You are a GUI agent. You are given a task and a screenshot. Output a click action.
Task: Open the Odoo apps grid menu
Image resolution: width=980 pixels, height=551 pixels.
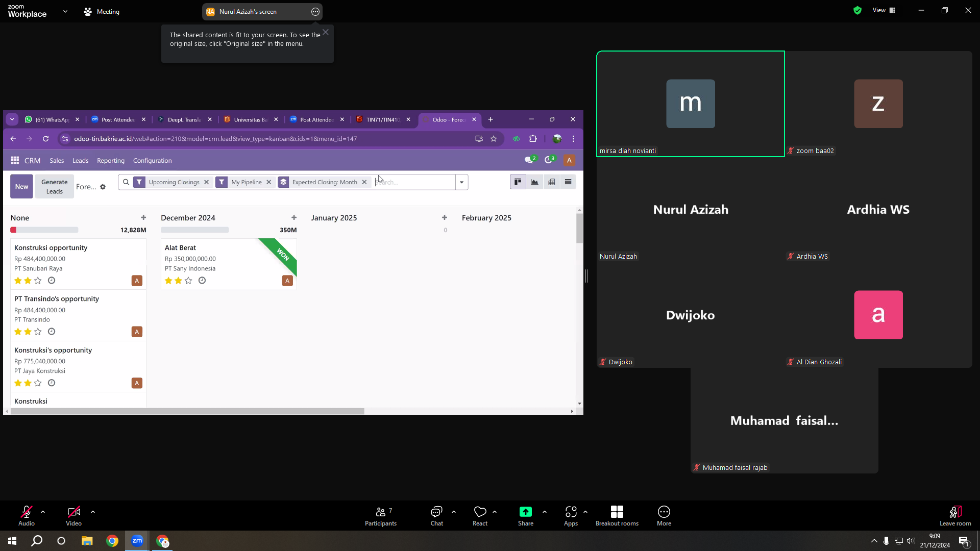15,160
